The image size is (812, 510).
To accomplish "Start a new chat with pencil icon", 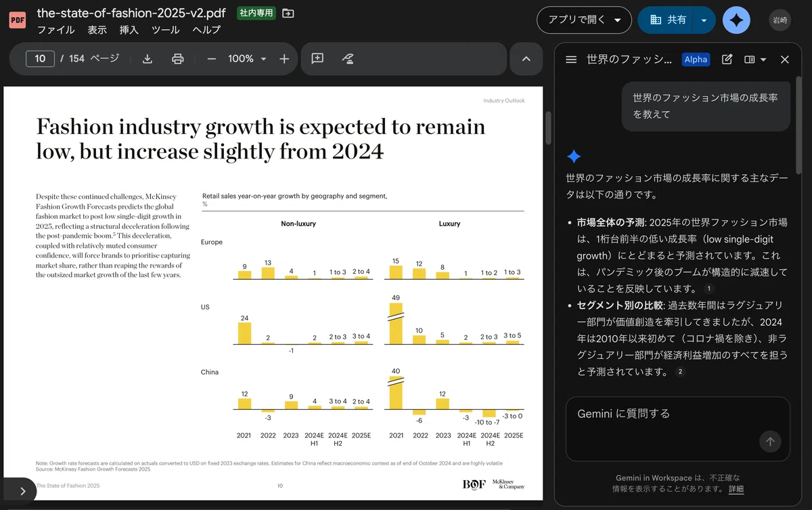I will click(x=727, y=60).
